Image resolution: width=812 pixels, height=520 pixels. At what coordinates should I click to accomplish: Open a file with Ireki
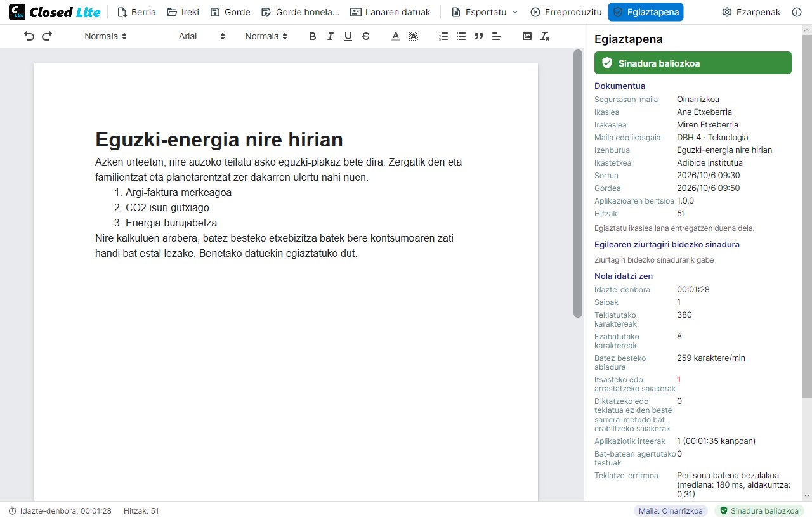click(x=183, y=12)
